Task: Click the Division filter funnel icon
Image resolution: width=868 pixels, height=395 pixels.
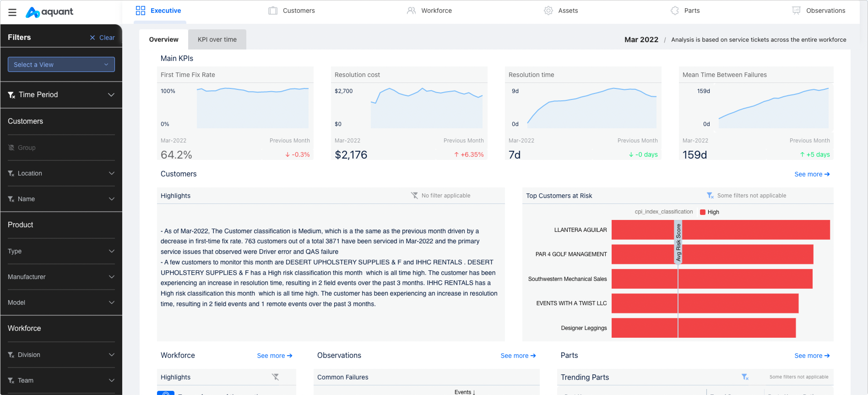Action: (11, 355)
